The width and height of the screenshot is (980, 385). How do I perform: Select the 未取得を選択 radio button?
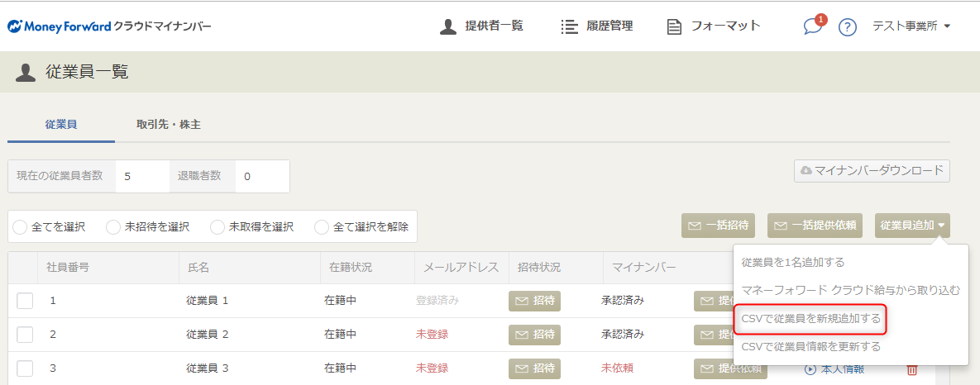(x=218, y=227)
